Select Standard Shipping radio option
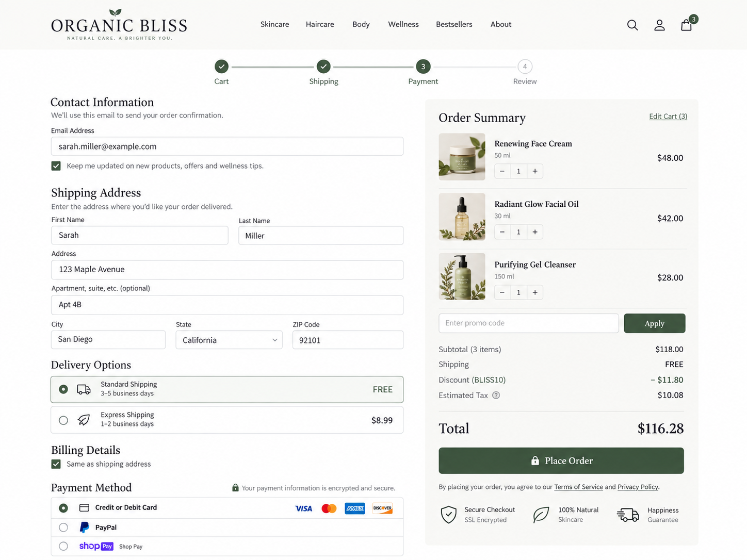 [x=63, y=389]
